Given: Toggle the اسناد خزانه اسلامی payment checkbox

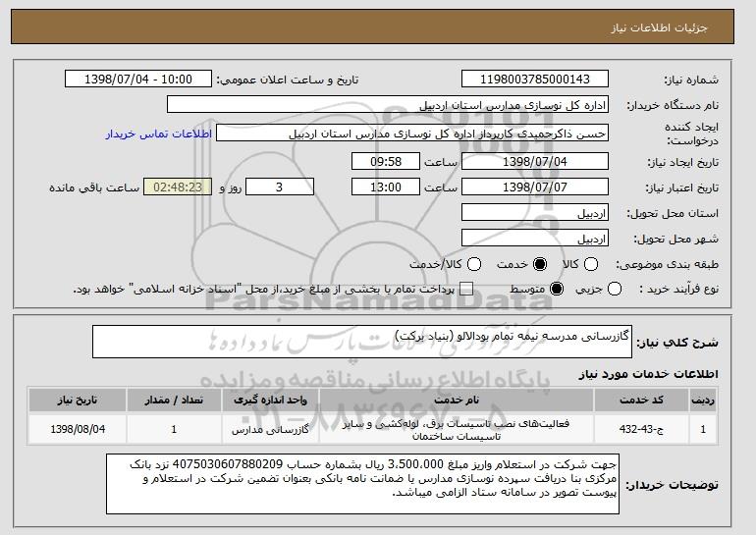Looking at the screenshot, I should pyautogui.click(x=466, y=290).
